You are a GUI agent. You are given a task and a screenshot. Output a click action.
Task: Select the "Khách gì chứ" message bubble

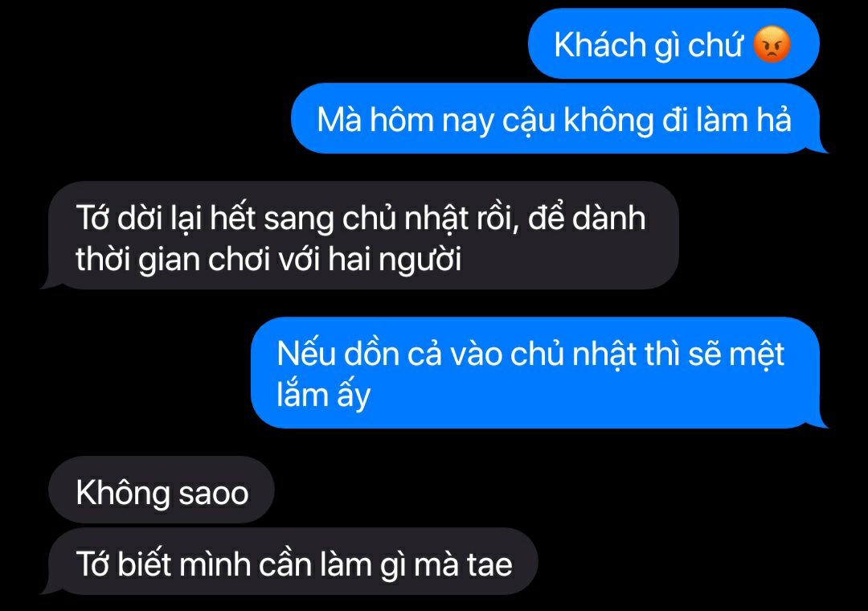pos(674,43)
